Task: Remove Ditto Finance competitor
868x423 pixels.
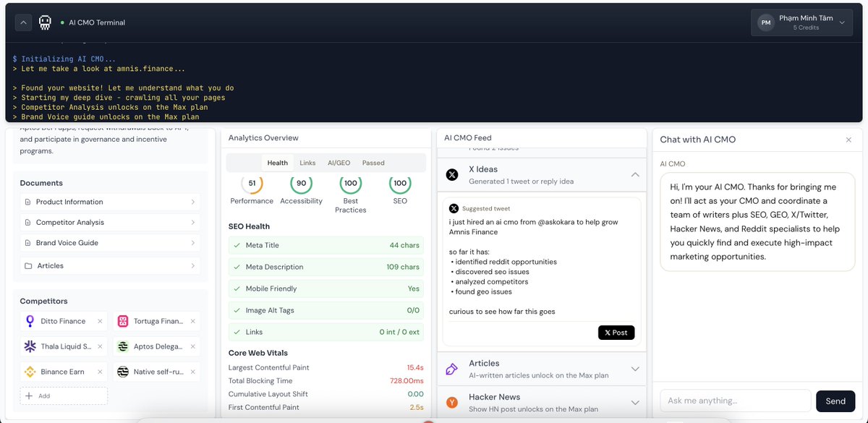Action: (x=100, y=321)
